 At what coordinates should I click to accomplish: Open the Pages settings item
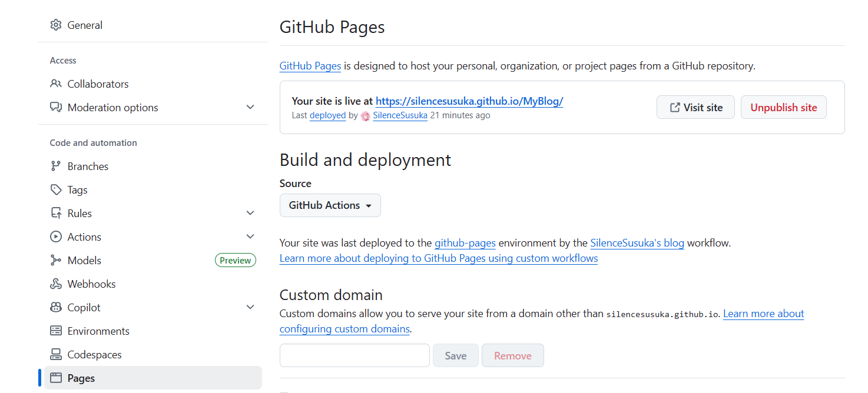pyautogui.click(x=81, y=378)
